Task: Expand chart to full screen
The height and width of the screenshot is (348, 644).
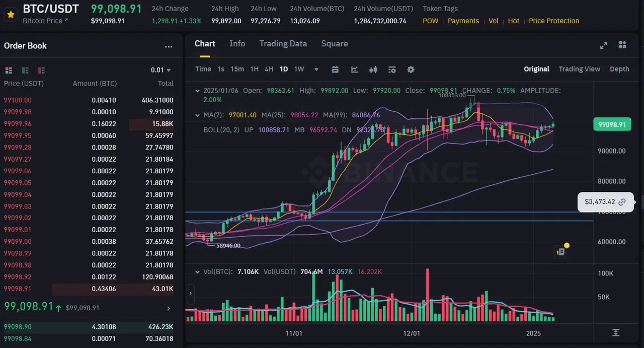Action: (604, 45)
